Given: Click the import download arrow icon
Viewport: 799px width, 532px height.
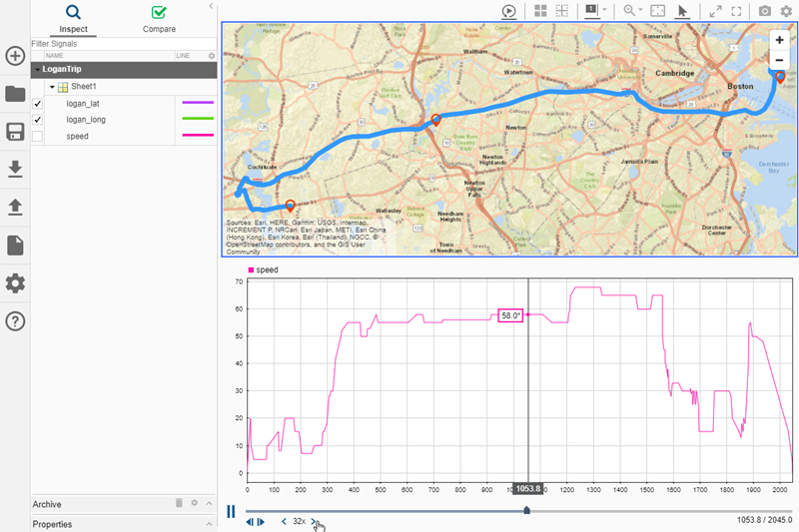Looking at the screenshot, I should click(x=15, y=169).
